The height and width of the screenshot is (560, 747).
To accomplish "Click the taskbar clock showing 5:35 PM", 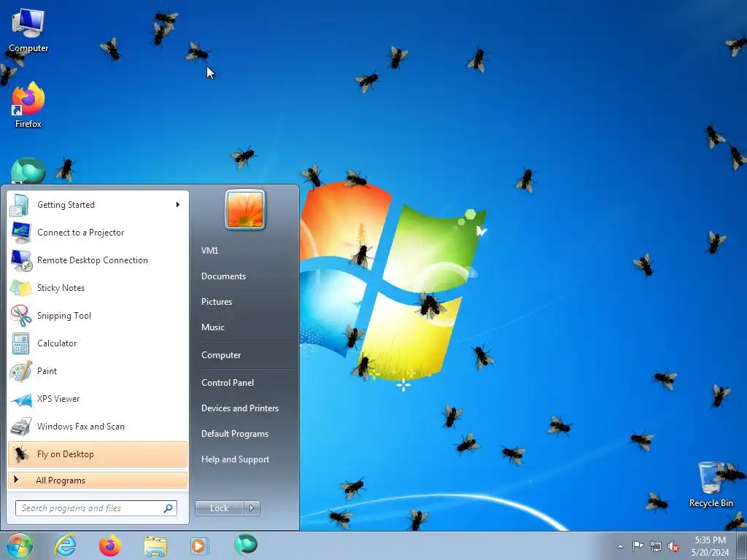I will (710, 546).
